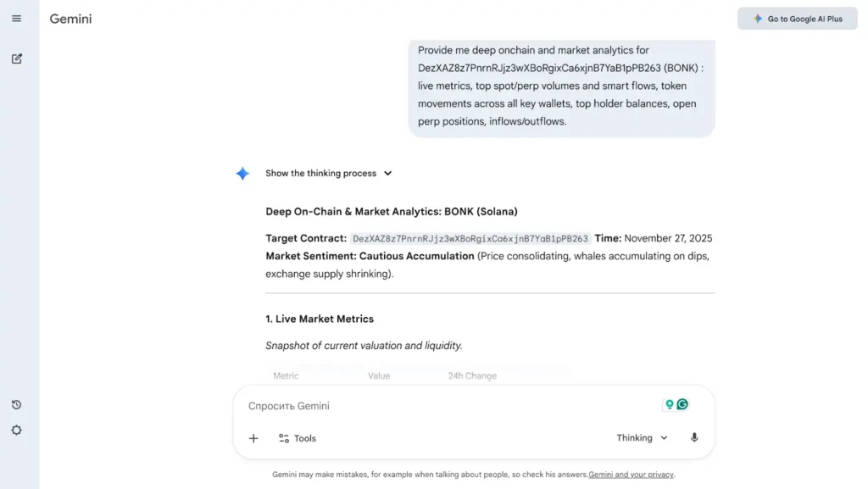
Task: Toggle the Grammarly green G indicator
Action: (x=682, y=404)
